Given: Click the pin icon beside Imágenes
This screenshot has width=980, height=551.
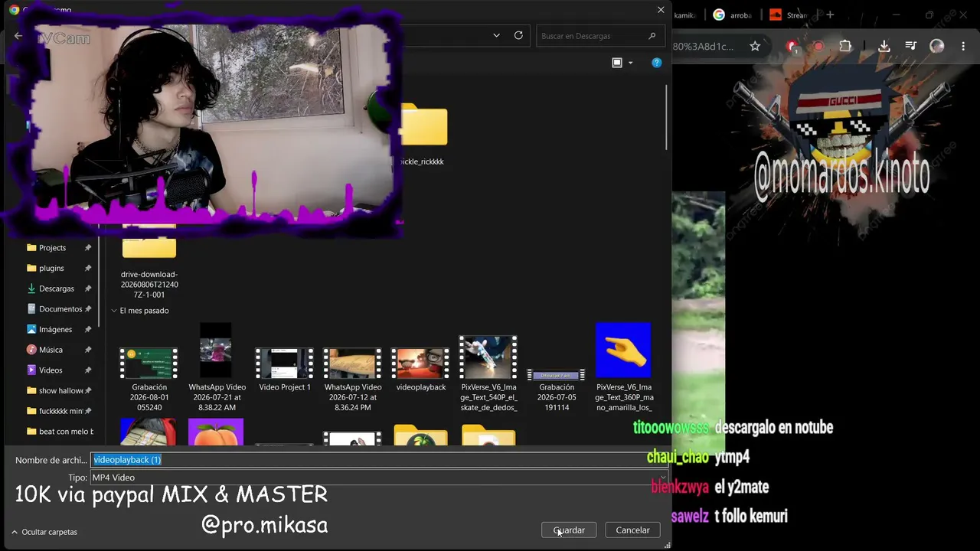Looking at the screenshot, I should tap(88, 330).
